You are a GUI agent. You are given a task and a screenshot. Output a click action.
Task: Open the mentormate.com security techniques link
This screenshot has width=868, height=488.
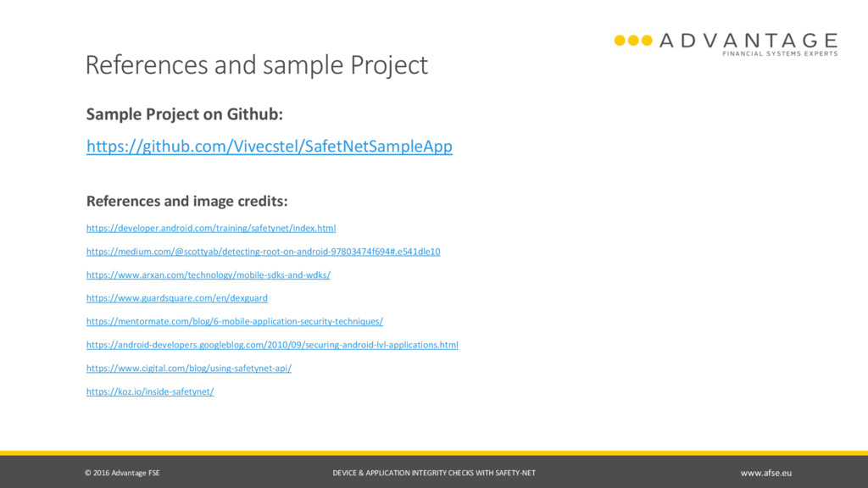(234, 321)
